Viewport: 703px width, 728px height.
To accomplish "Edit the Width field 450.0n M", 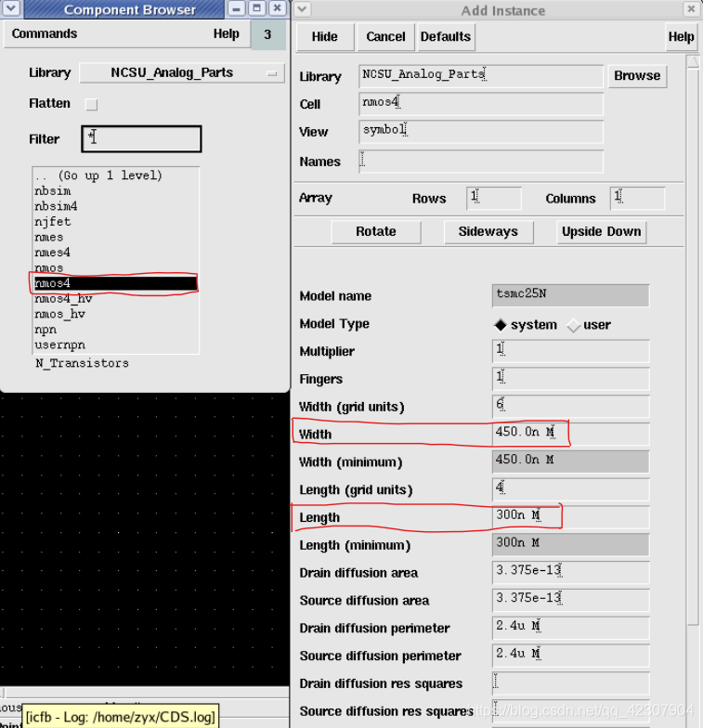I will tap(570, 435).
